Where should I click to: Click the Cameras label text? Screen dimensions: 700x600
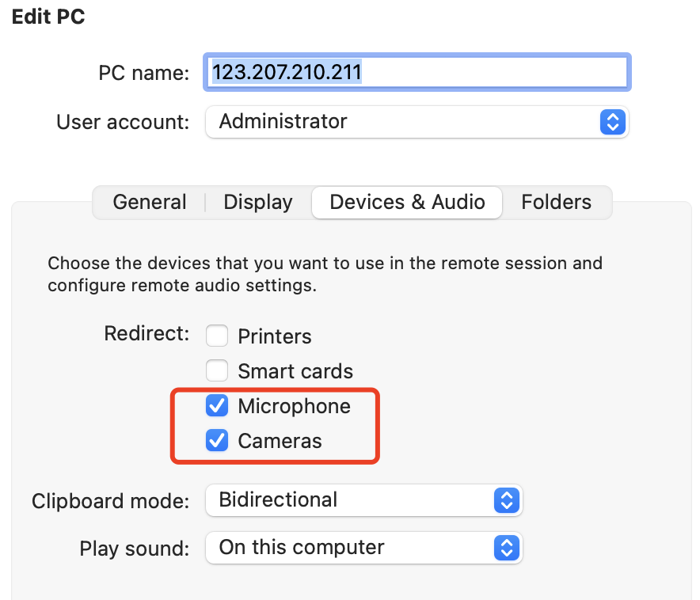[280, 441]
